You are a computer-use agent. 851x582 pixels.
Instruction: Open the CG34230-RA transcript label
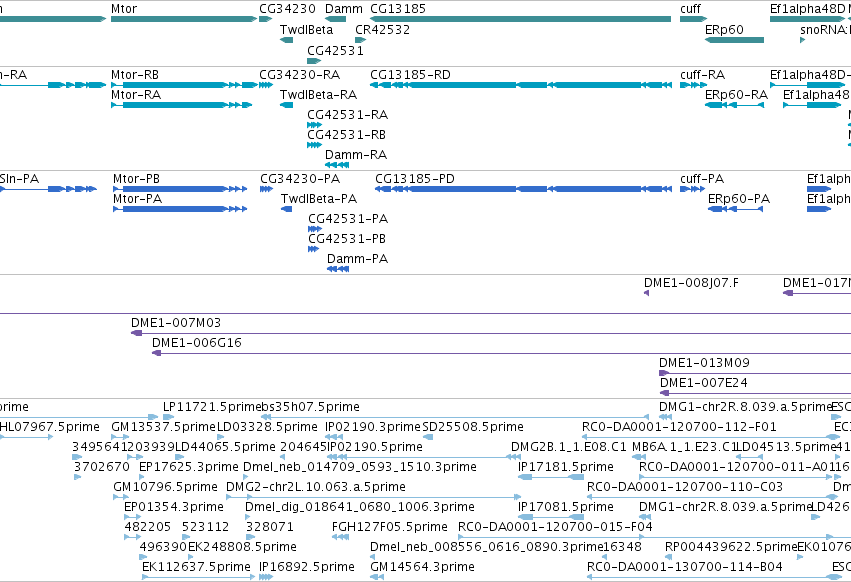pos(300,74)
